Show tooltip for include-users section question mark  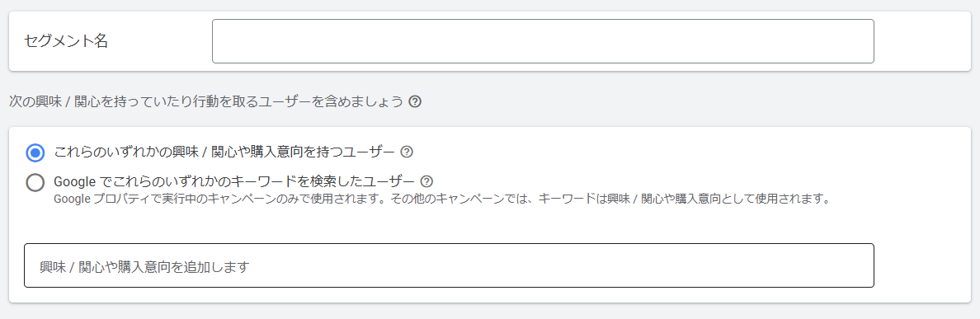[x=414, y=101]
